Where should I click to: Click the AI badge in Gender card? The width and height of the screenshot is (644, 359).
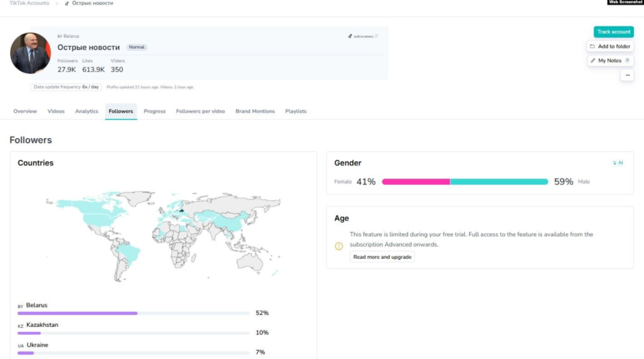click(618, 163)
